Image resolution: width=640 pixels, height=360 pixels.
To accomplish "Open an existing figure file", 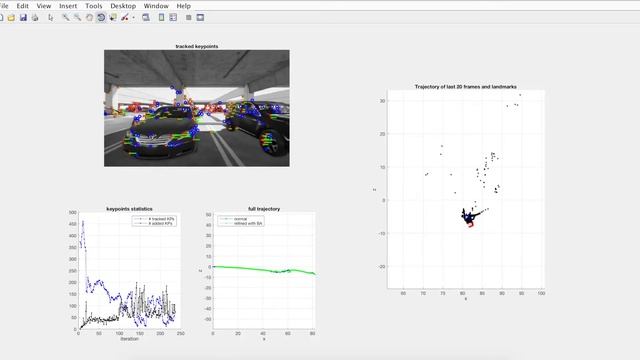I will 11,18.
